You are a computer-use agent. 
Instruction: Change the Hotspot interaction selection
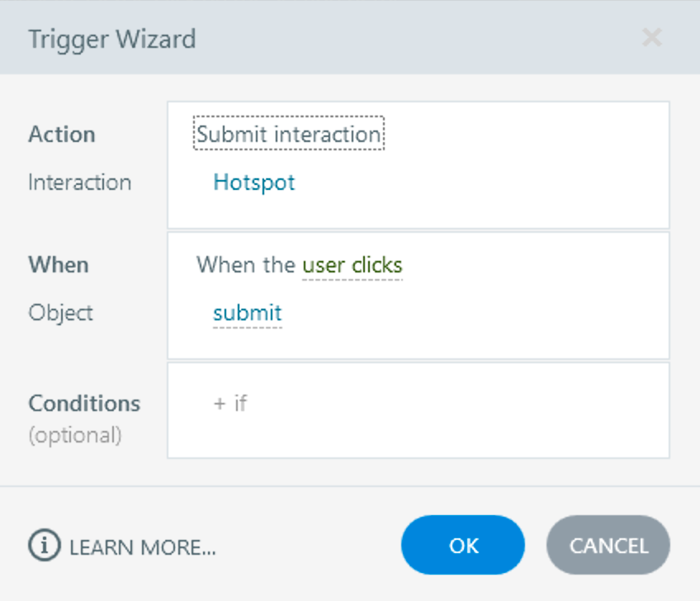(253, 182)
